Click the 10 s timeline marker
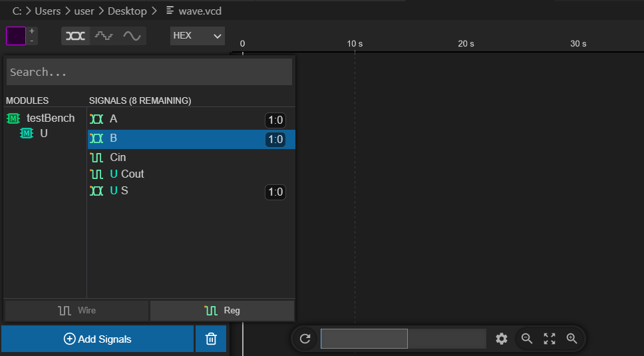 point(355,43)
